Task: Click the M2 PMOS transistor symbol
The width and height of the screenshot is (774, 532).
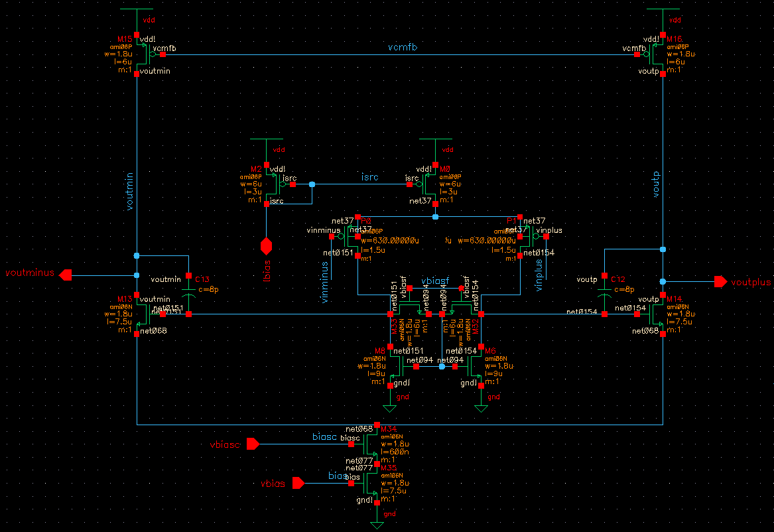Action: 271,184
